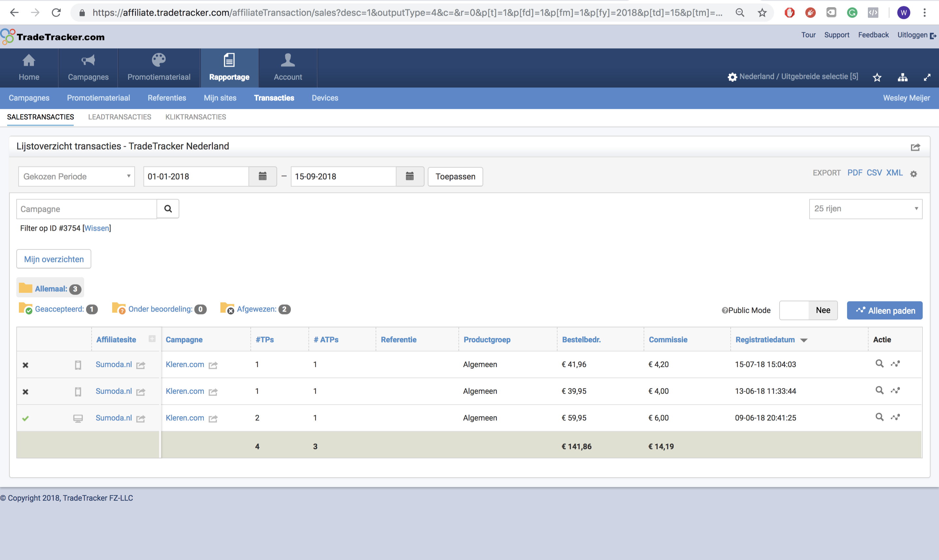
Task: Open the Account section
Action: point(288,68)
